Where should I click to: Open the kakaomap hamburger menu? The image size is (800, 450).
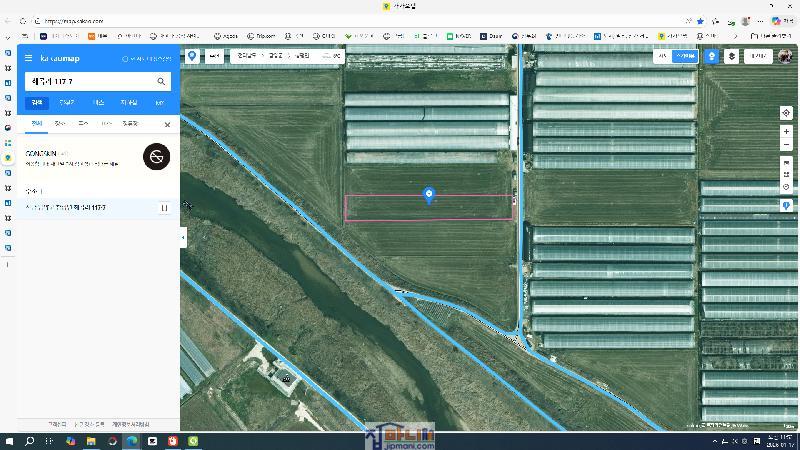click(x=29, y=59)
